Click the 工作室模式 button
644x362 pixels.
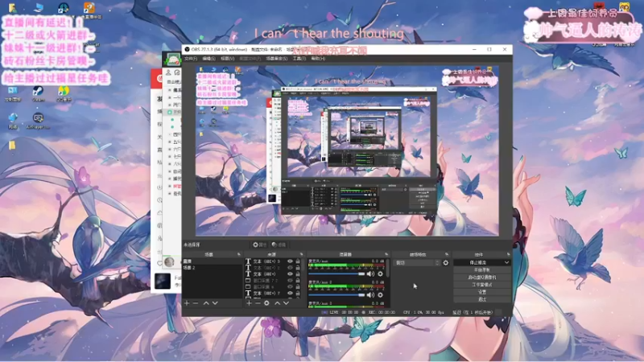pos(482,285)
